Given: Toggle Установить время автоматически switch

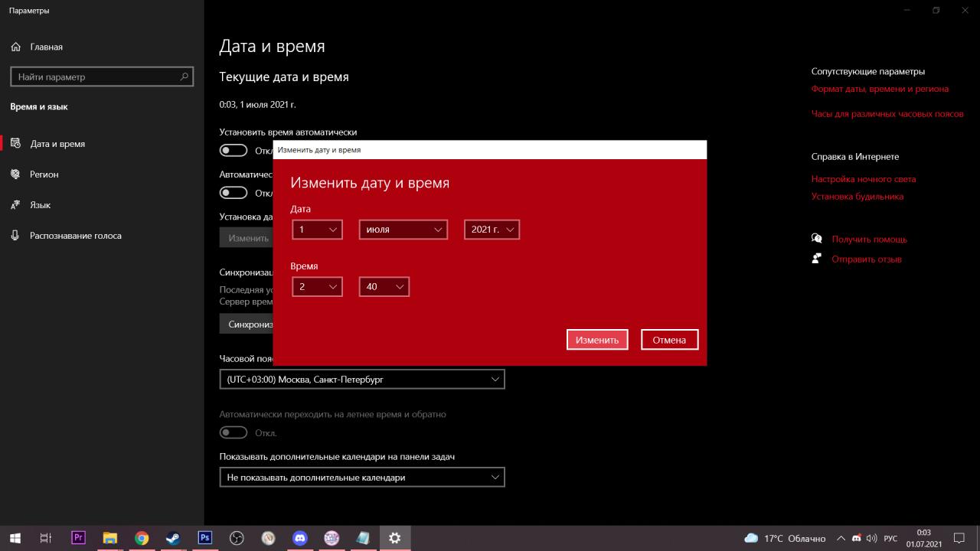Looking at the screenshot, I should pos(234,150).
